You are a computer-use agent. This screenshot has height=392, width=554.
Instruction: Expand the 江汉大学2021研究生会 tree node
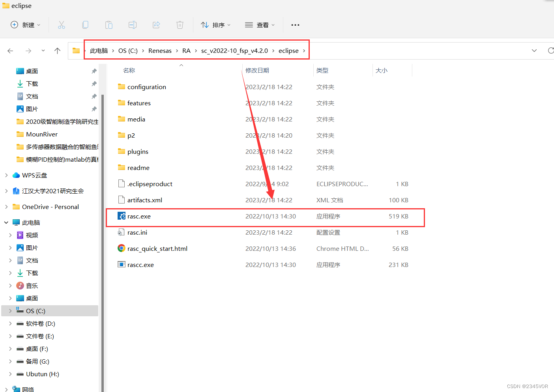click(6, 191)
